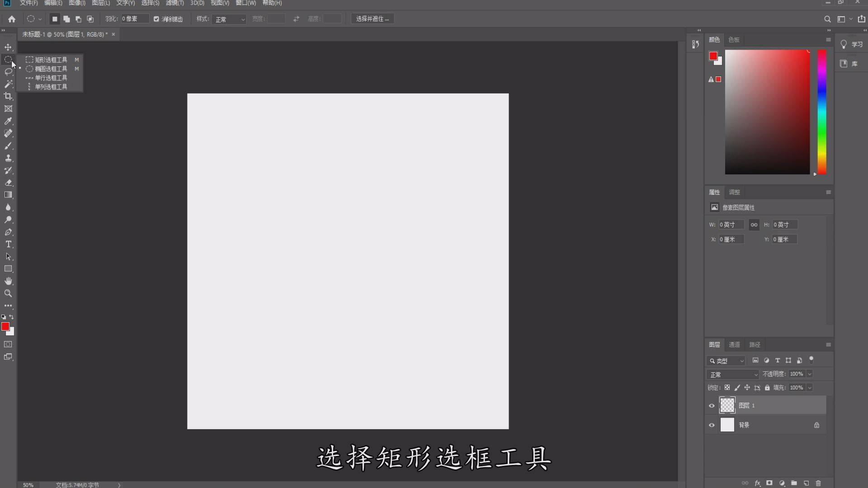Open the Edit Toolbar three-dots button
Viewport: 868px width, 488px height.
8,305
